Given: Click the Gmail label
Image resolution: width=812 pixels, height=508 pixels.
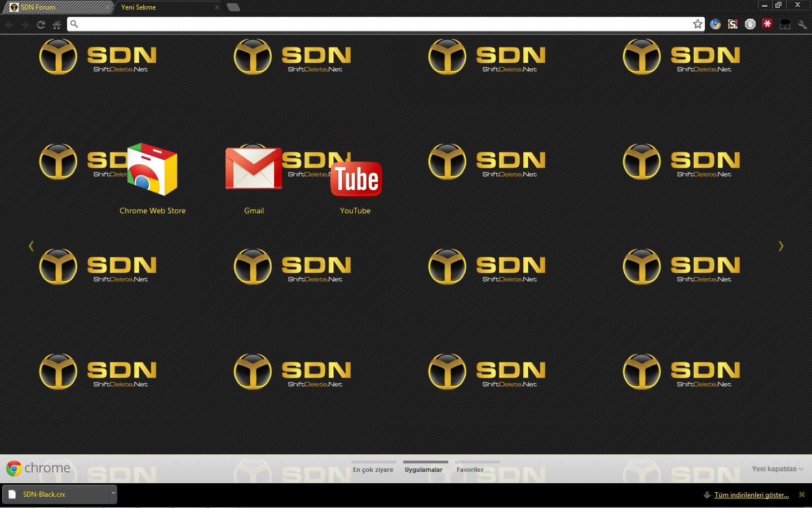Looking at the screenshot, I should tap(254, 211).
